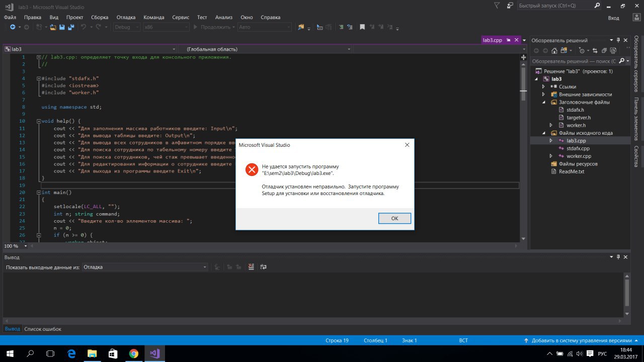Viewport: 644px width, 362px height.
Task: Switch to the Список ошибок tab
Action: (43, 329)
